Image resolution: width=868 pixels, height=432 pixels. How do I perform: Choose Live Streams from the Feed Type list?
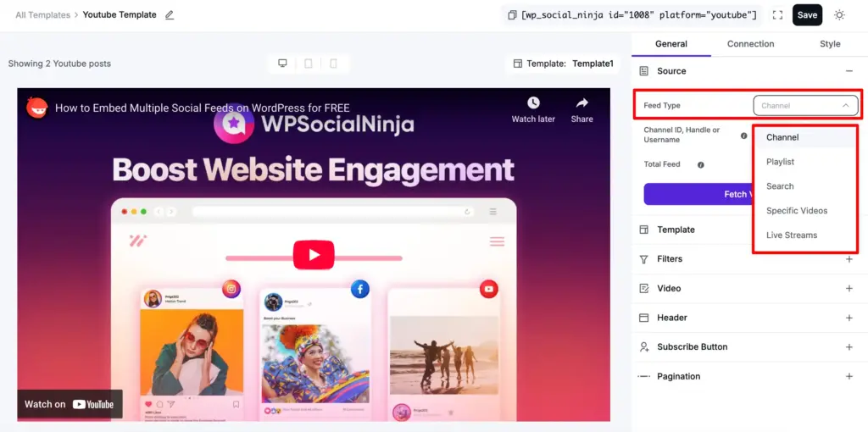pos(805,235)
